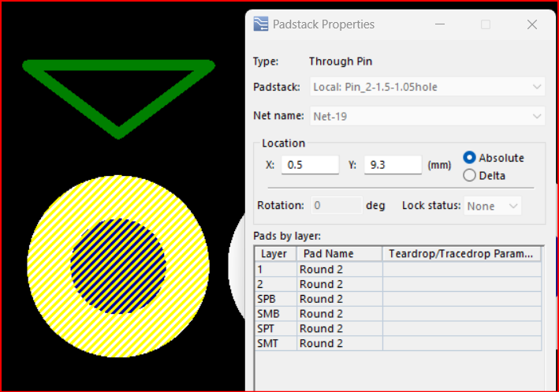Click the Y location input field

(392, 165)
